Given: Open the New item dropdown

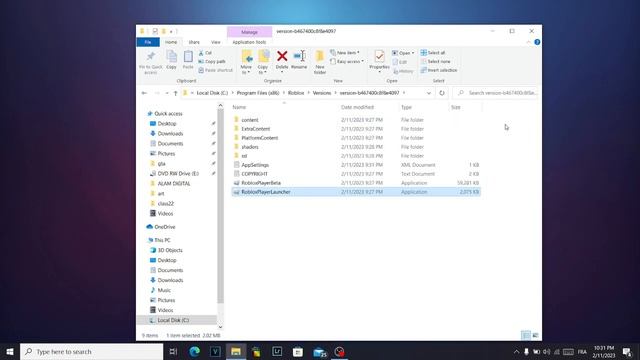Looking at the screenshot, I should point(345,53).
